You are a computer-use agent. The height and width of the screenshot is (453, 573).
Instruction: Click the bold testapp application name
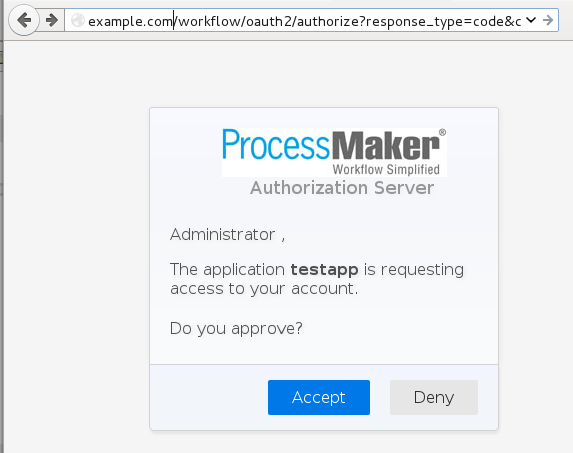pyautogui.click(x=324, y=270)
